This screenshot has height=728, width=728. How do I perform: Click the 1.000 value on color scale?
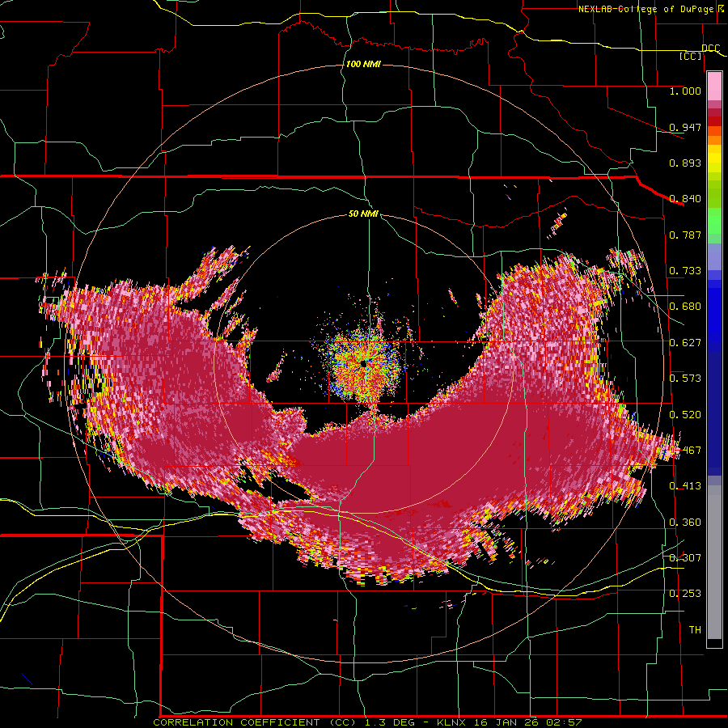click(x=685, y=91)
